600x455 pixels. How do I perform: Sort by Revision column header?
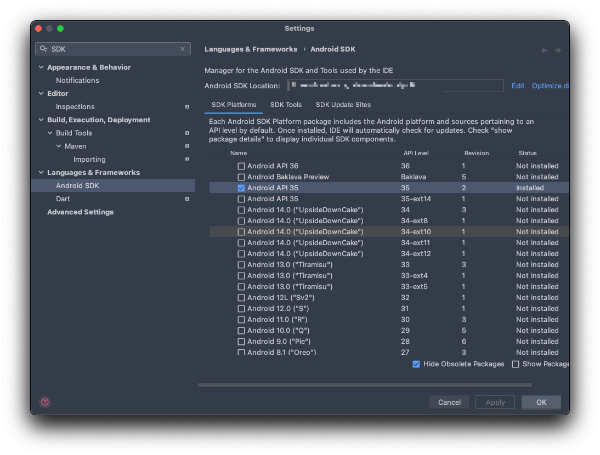(x=476, y=153)
